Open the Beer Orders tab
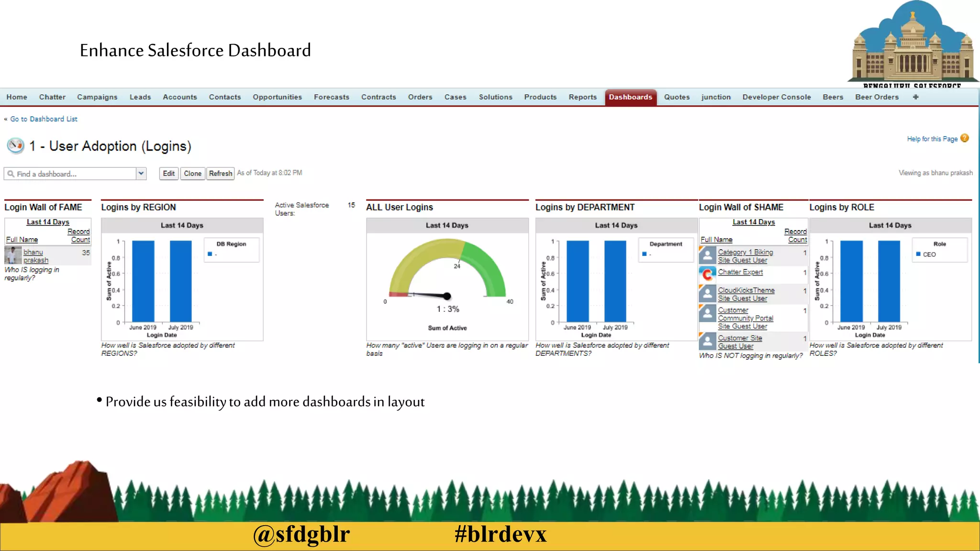The width and height of the screenshot is (980, 551). [x=877, y=97]
